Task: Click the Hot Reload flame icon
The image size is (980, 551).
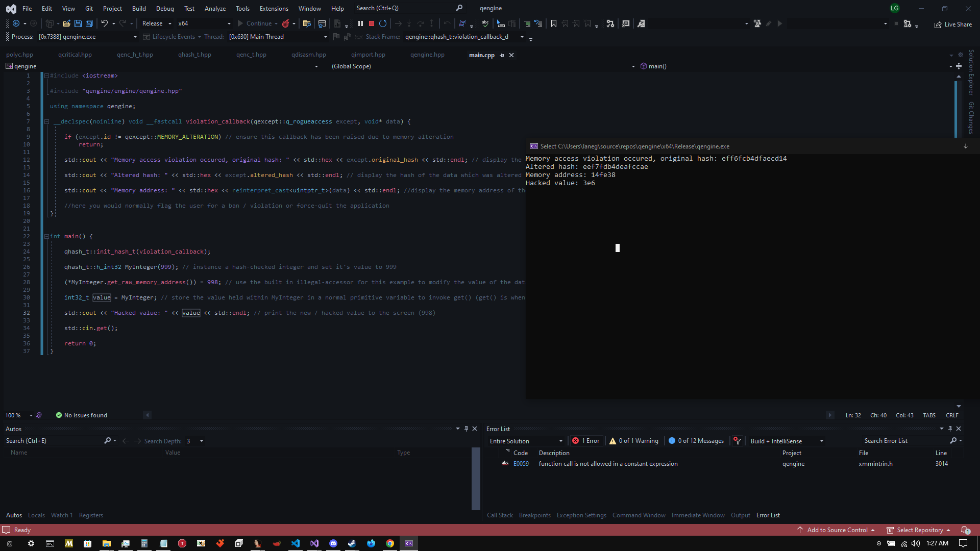Action: [x=286, y=23]
